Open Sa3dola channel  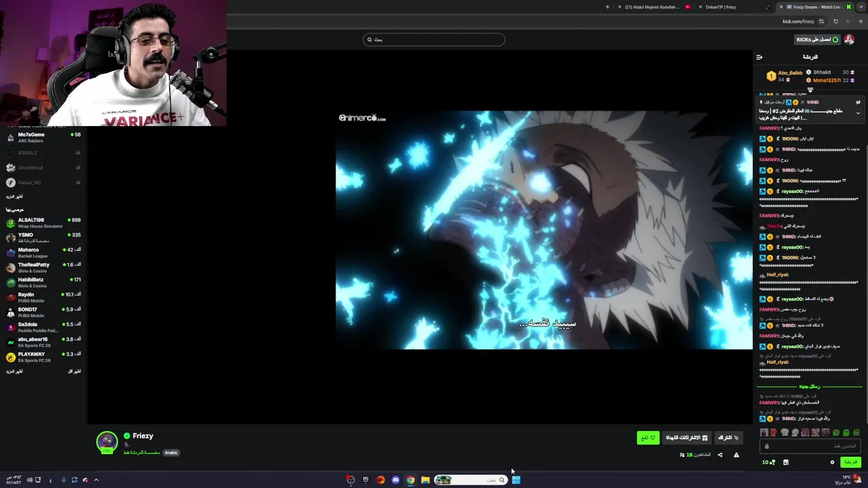(43, 327)
